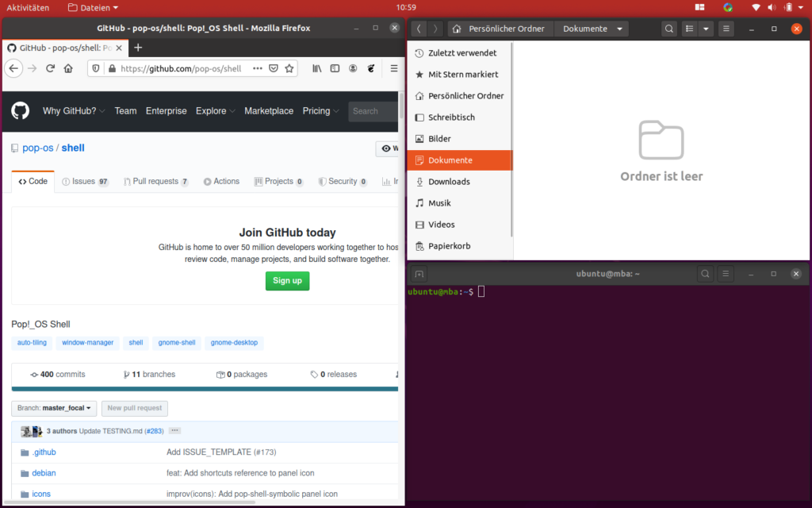Open the Firefox account icon

[353, 68]
